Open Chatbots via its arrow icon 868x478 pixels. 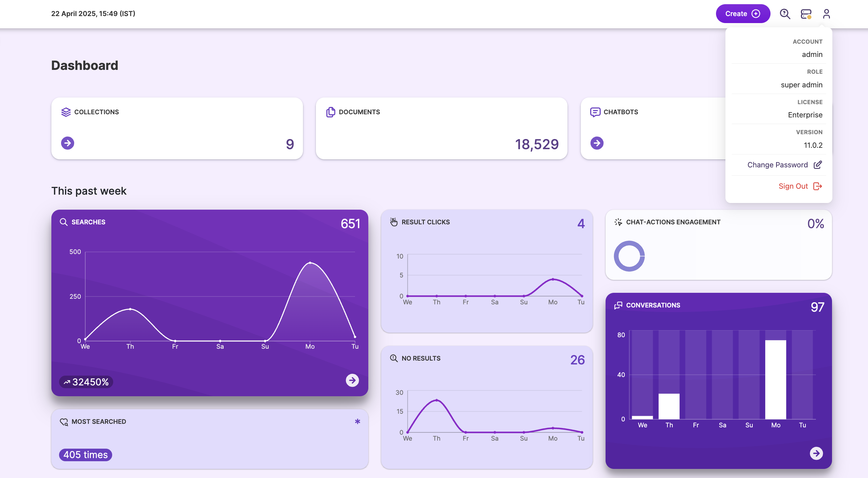597,143
